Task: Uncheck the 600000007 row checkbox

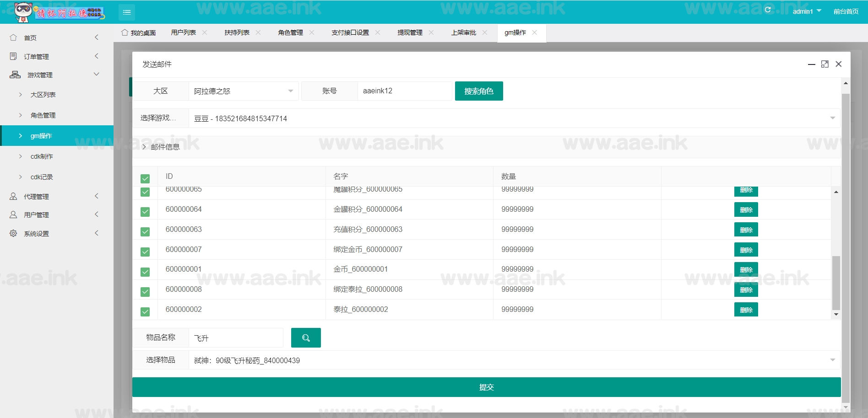Action: point(145,252)
